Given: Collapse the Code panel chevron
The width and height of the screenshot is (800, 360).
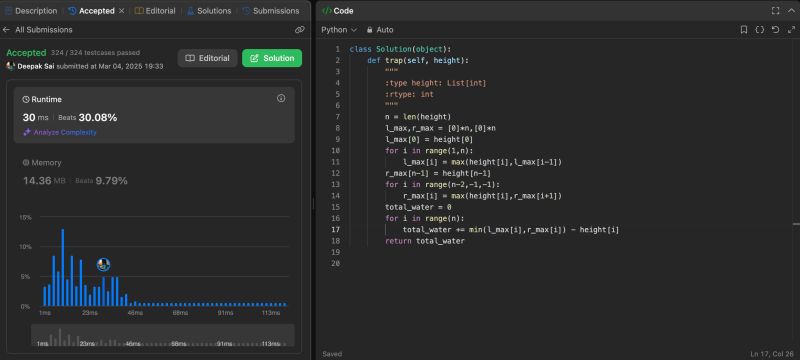Looking at the screenshot, I should 791,11.
